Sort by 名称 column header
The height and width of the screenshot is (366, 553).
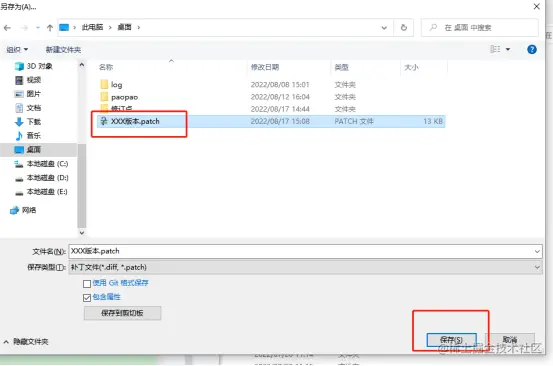tap(106, 67)
